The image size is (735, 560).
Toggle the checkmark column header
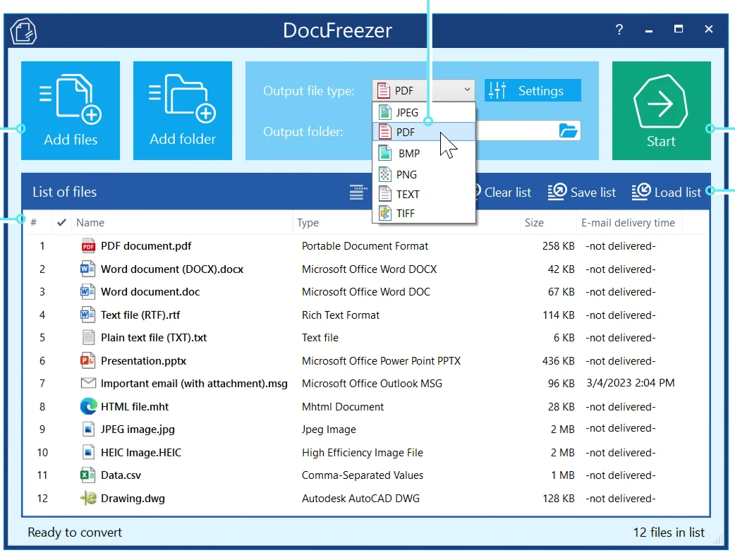tap(61, 223)
